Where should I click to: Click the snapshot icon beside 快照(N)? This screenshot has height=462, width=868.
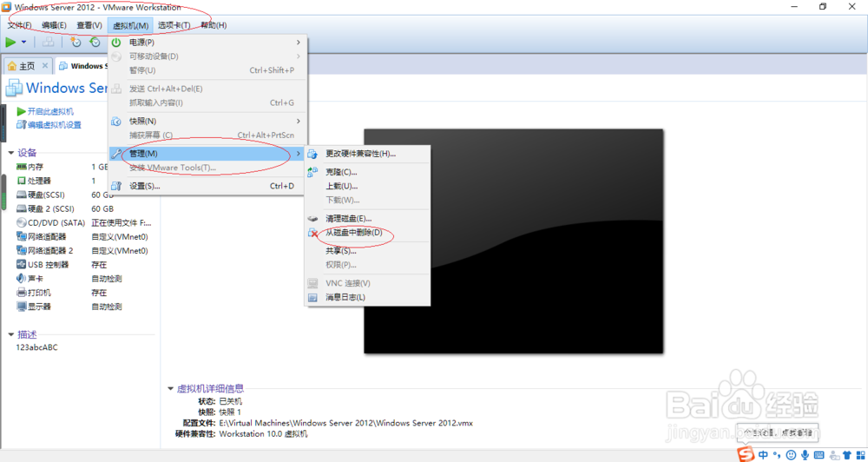click(x=116, y=121)
